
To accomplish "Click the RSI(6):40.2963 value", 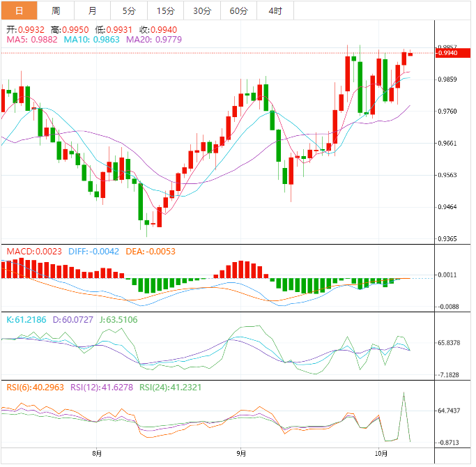I will [36, 388].
